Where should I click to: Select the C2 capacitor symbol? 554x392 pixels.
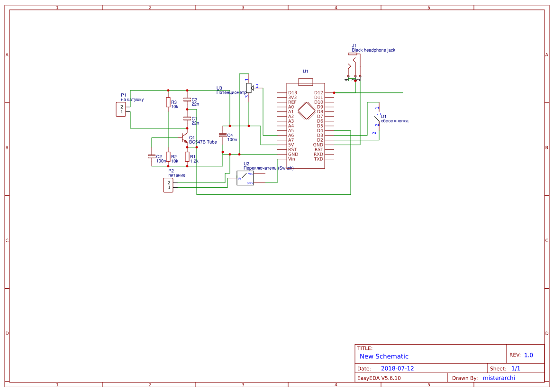[152, 156]
